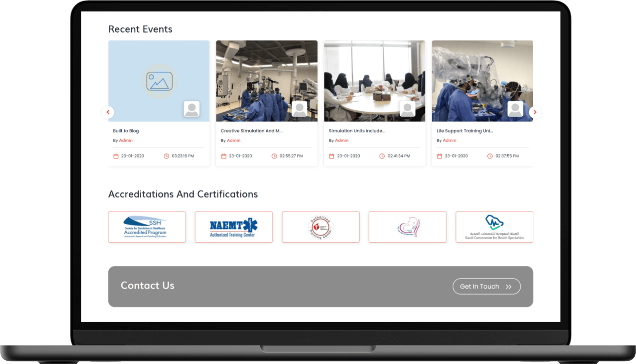The height and width of the screenshot is (364, 636).
Task: Click Admin author link under Creative Simulation
Action: pos(234,140)
